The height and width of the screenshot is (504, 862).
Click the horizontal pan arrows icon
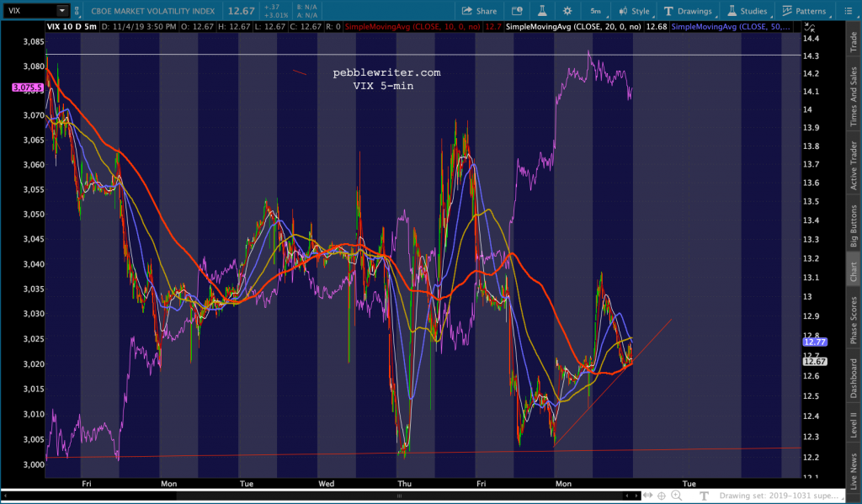tap(647, 496)
